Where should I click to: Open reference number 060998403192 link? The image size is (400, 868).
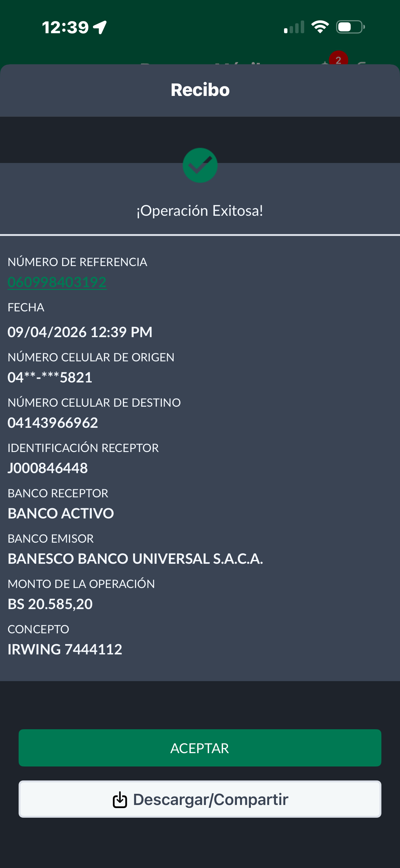pos(57,282)
